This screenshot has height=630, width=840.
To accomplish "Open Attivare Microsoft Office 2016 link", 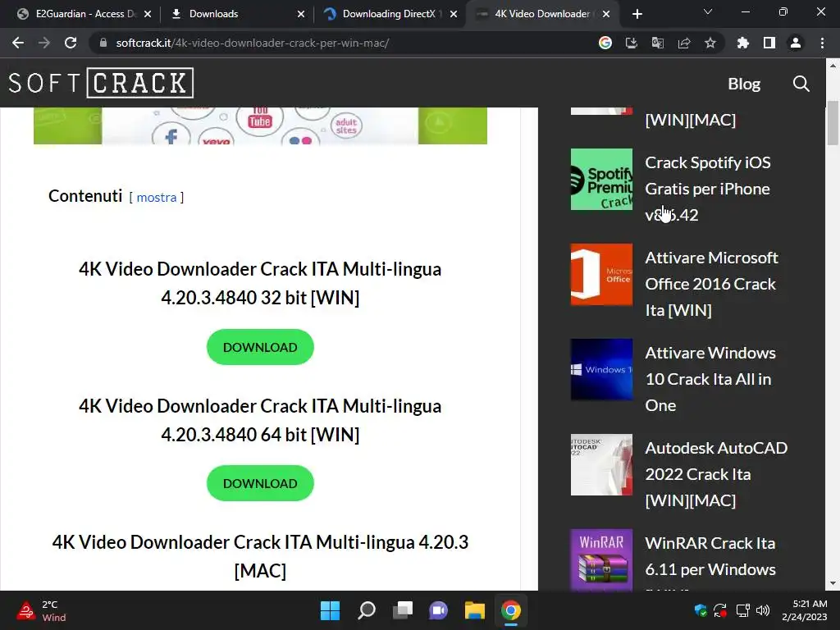I will 711,283.
